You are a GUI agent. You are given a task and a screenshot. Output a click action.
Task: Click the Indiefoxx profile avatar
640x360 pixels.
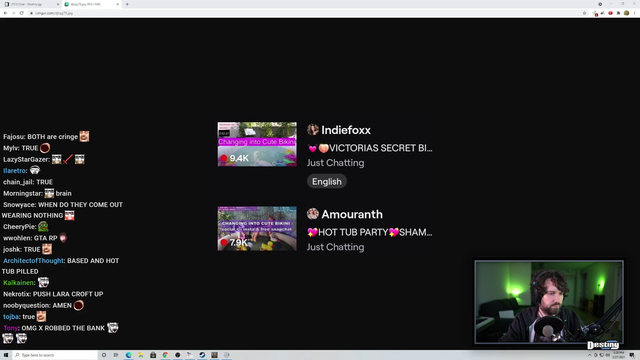pyautogui.click(x=313, y=130)
